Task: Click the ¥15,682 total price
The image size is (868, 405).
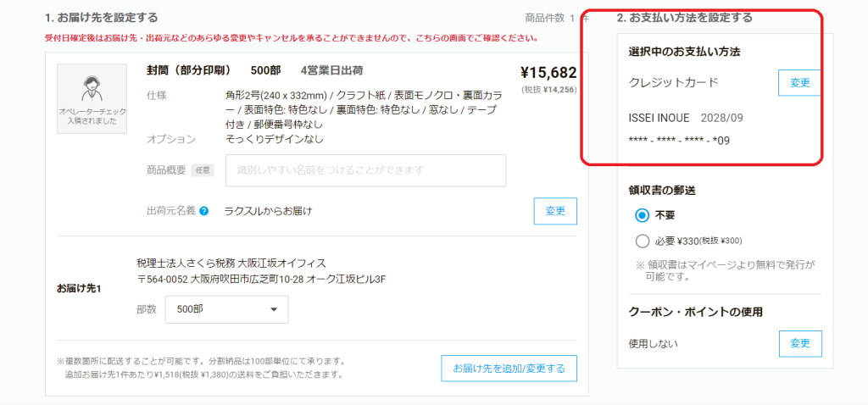Action: [548, 73]
